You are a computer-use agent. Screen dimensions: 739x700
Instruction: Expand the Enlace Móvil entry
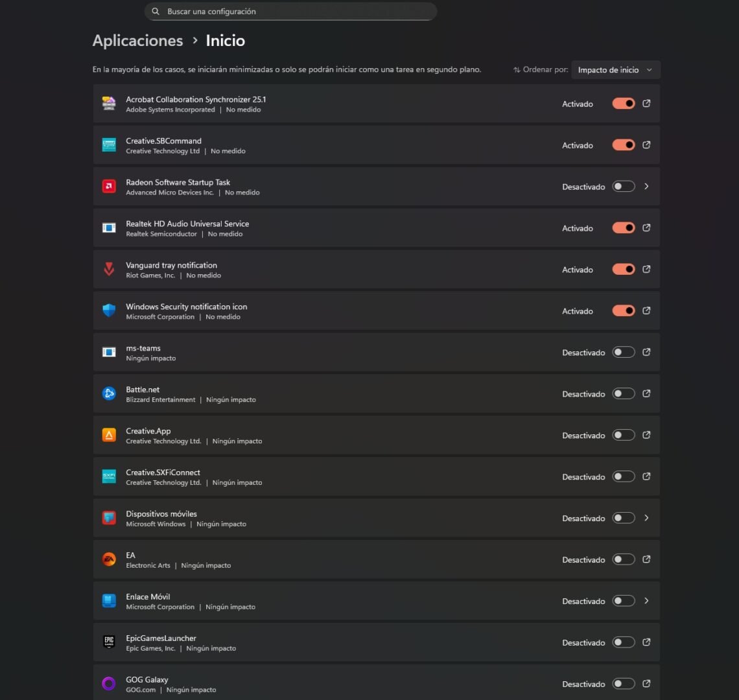coord(646,600)
